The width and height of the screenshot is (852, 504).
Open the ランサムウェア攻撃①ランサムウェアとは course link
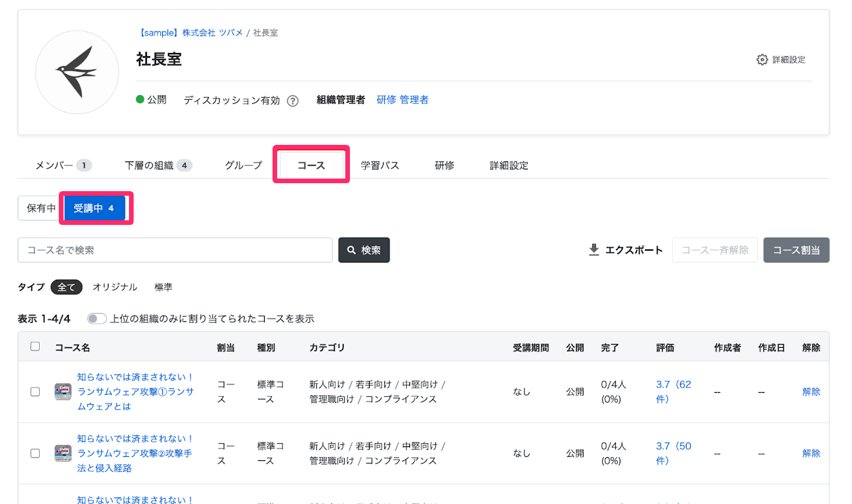(136, 392)
